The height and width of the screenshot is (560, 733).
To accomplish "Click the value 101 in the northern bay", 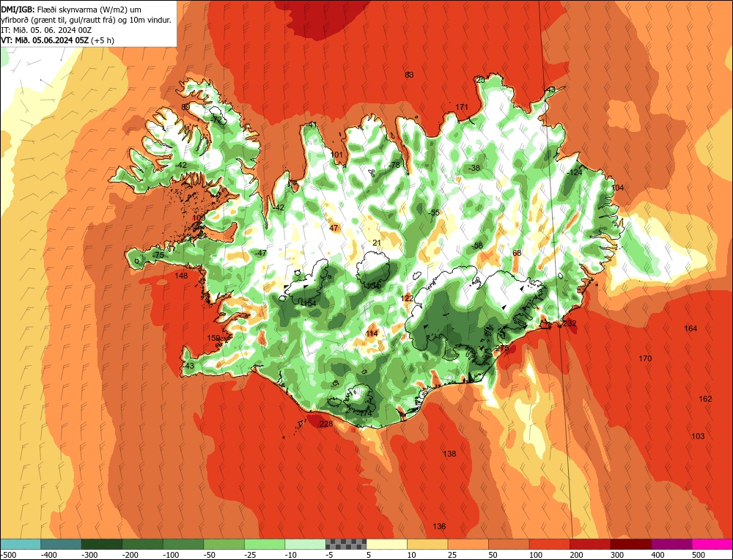I will [x=336, y=155].
